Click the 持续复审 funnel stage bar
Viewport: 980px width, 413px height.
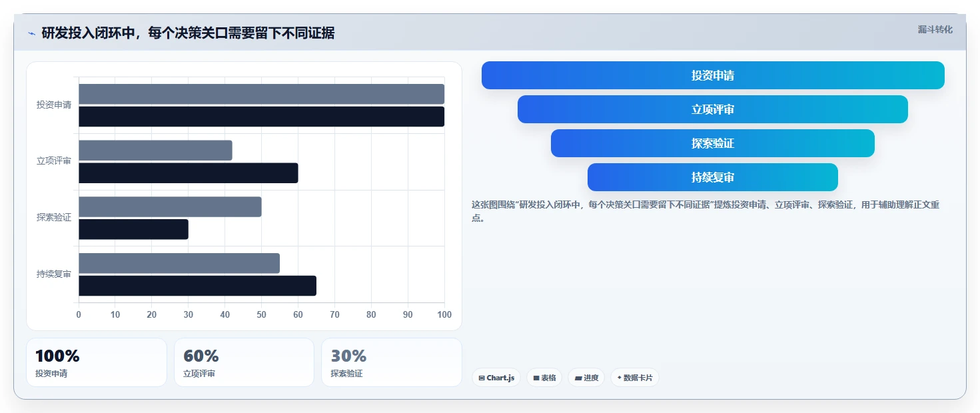(713, 177)
